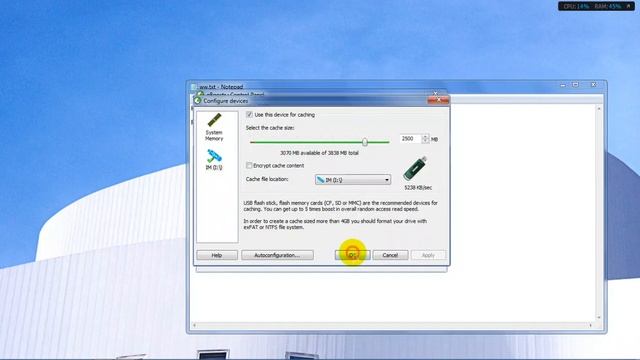Close the Notepad window

593,84
